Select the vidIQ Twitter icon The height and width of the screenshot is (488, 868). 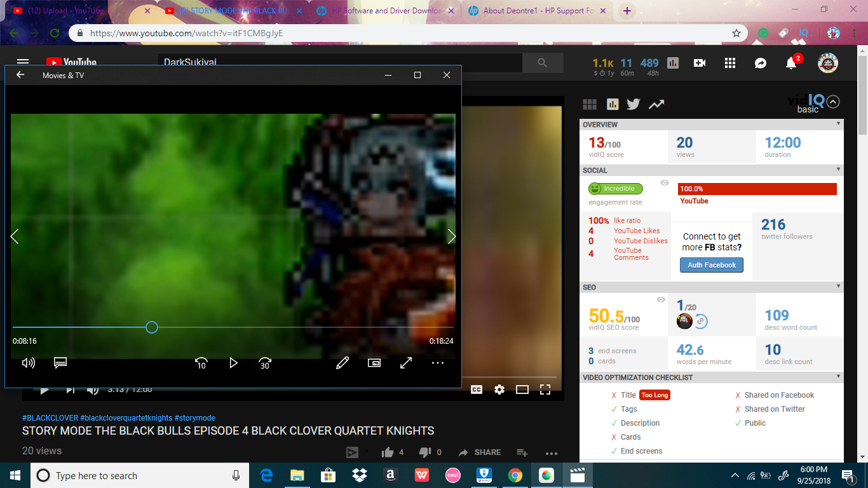coord(634,104)
